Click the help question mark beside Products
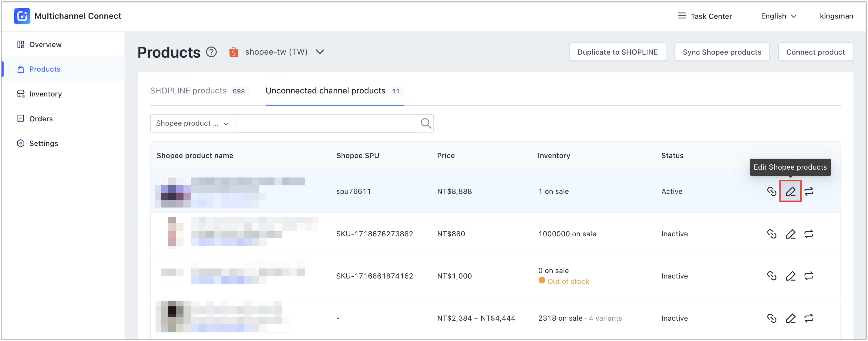Screen dimensions: 868x341 (211, 52)
